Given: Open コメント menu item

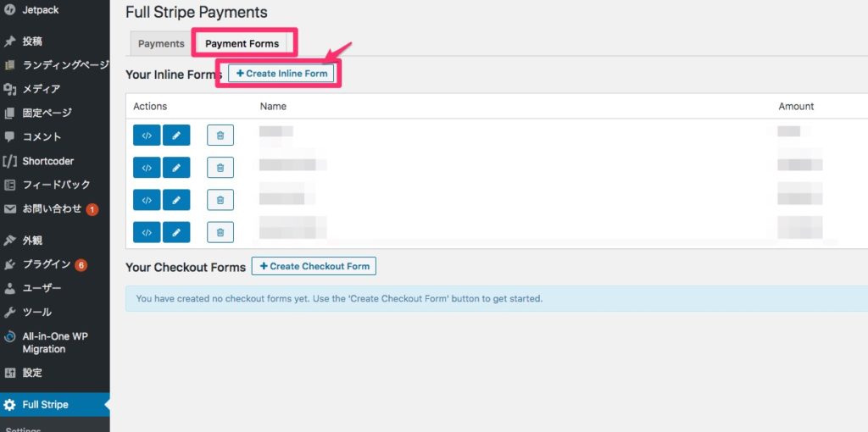Looking at the screenshot, I should click(42, 136).
